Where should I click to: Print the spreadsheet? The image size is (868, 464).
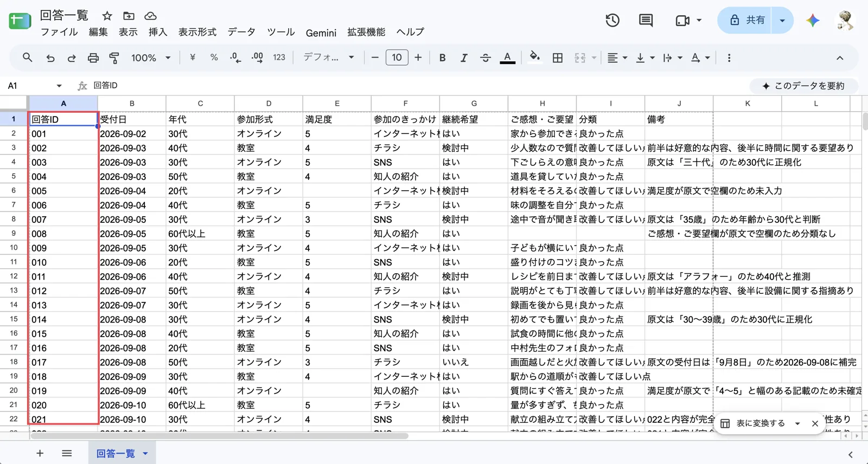(93, 57)
